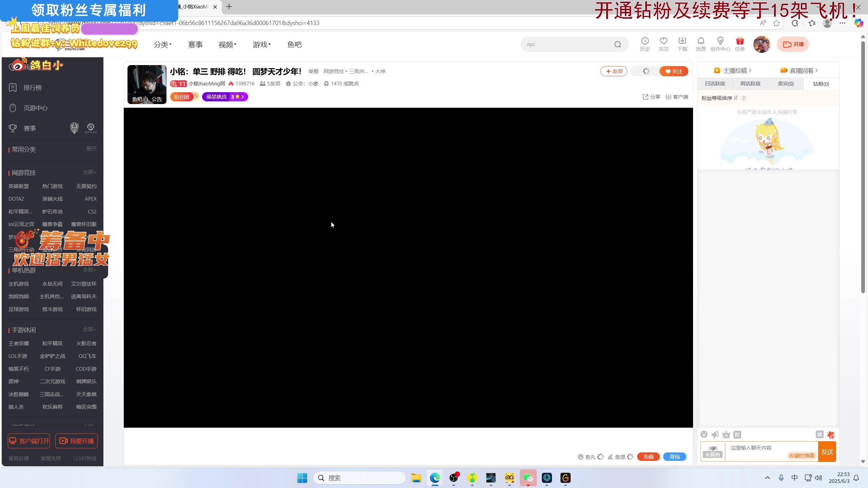Viewport: 868px width, 488px height.
Task: Click the DOTA2 logo in sidebar
Action: pyautogui.click(x=91, y=128)
